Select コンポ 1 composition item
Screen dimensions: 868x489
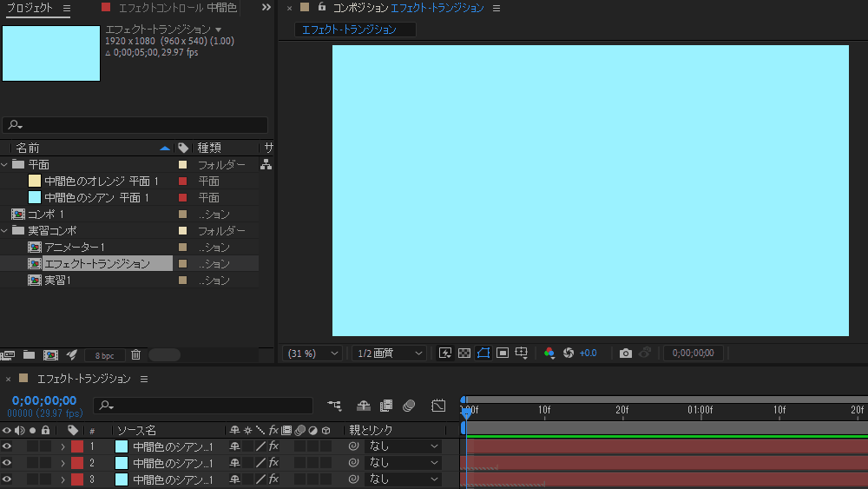click(x=46, y=215)
